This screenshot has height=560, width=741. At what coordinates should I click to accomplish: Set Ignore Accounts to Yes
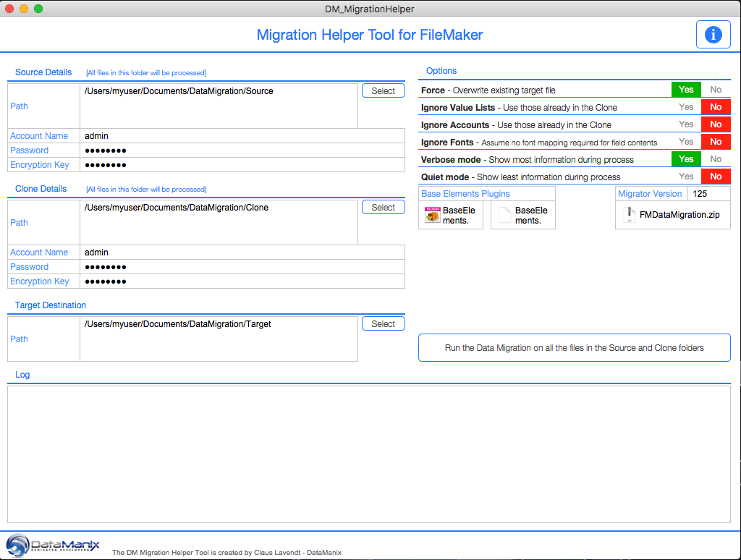686,124
